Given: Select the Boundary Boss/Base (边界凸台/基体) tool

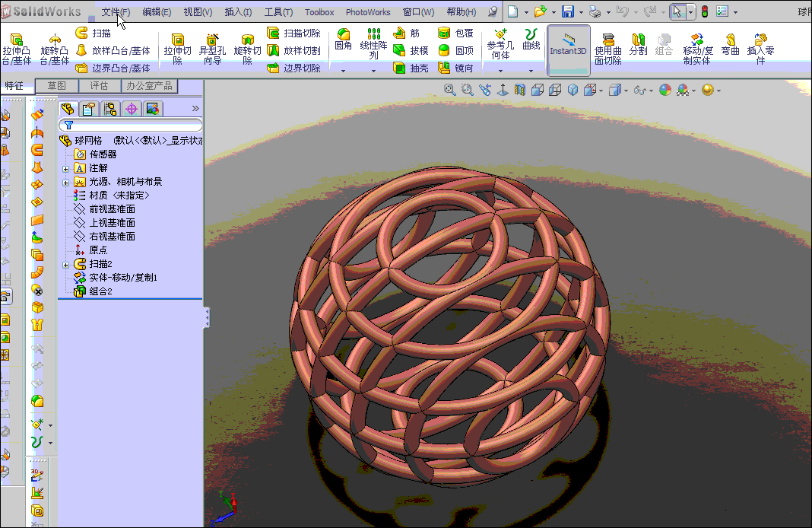Looking at the screenshot, I should (x=113, y=68).
